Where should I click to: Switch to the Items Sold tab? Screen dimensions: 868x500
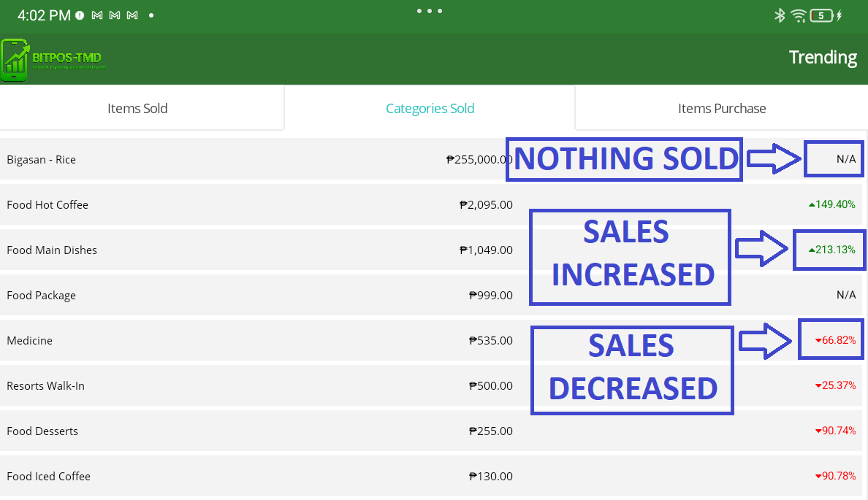click(137, 109)
